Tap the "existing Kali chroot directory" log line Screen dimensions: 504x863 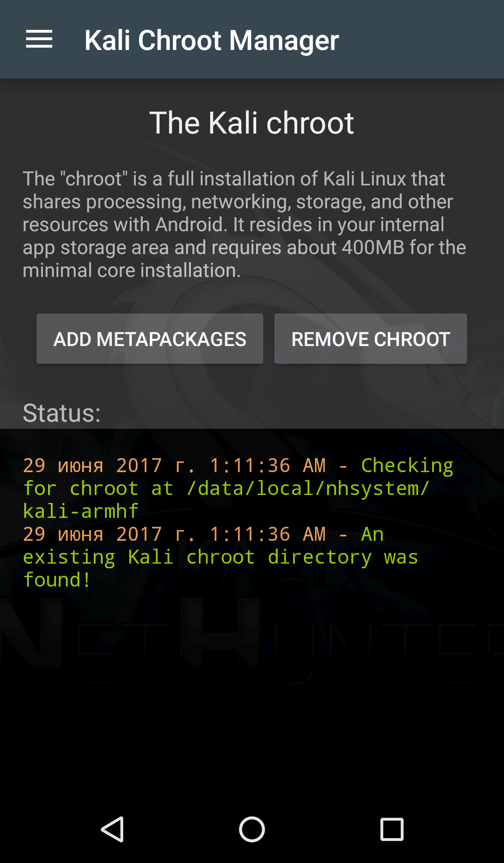tap(220, 557)
